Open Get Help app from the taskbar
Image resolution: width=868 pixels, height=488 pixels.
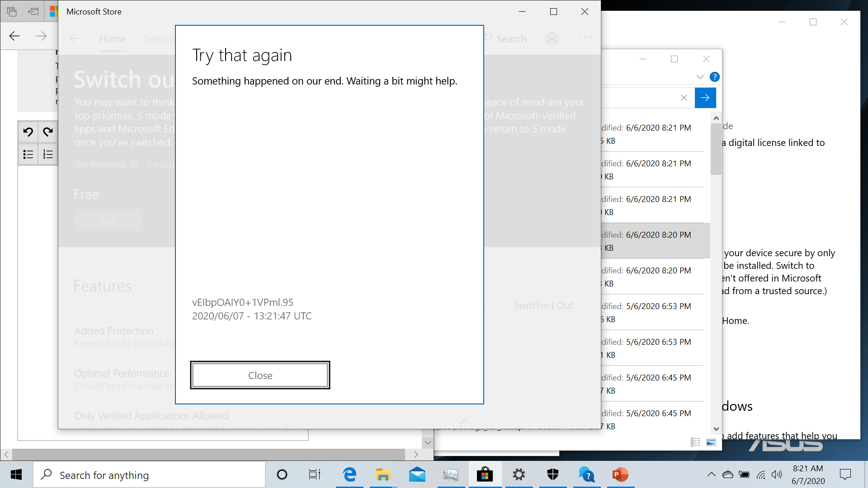point(587,474)
